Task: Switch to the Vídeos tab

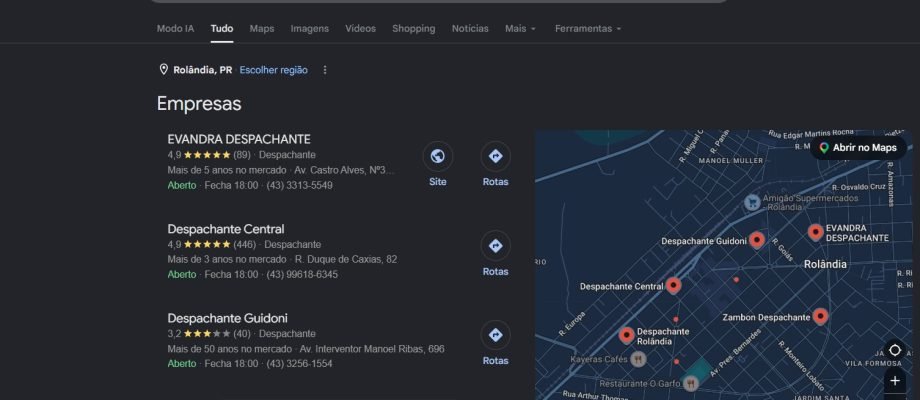Action: 360,28
